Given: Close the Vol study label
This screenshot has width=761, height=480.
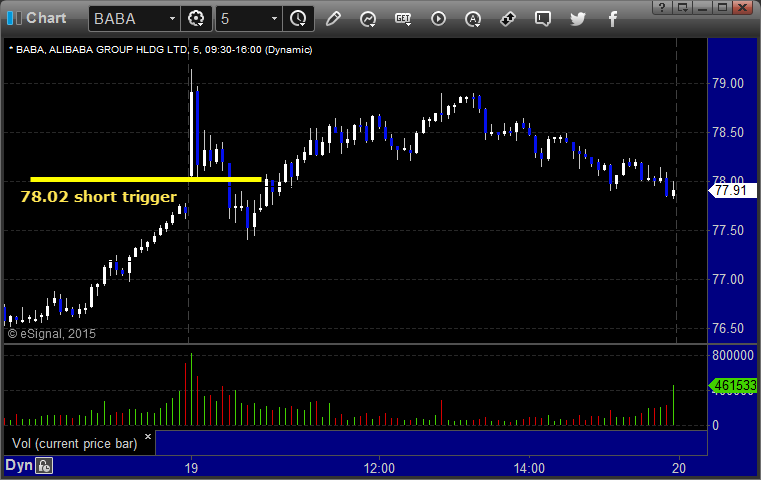Looking at the screenshot, I should click(x=148, y=436).
